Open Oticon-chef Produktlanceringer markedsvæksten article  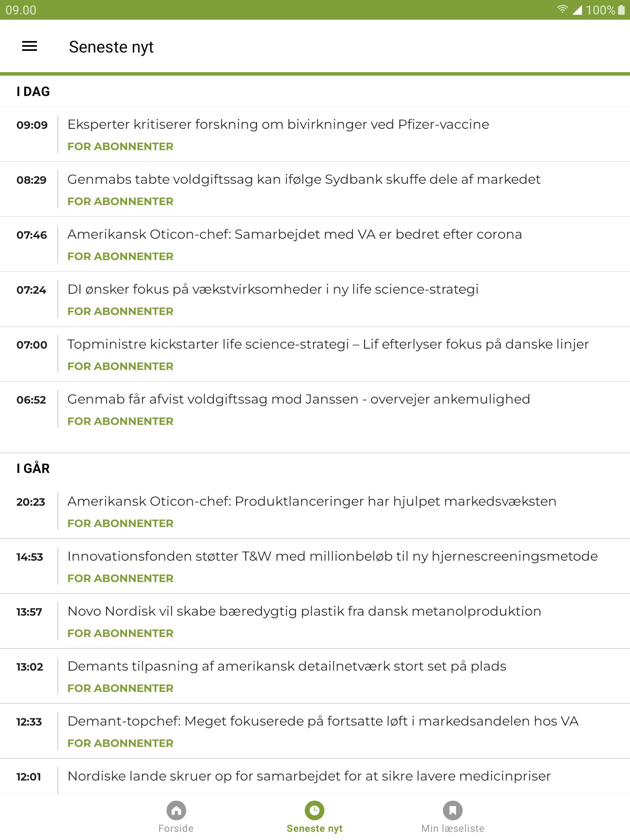[315, 511]
